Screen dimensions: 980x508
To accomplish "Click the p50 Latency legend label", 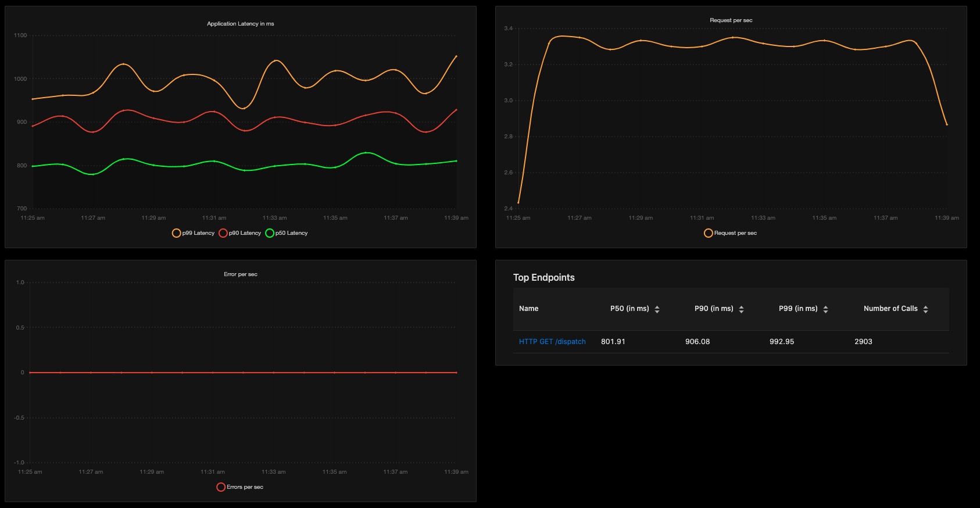I will (292, 233).
